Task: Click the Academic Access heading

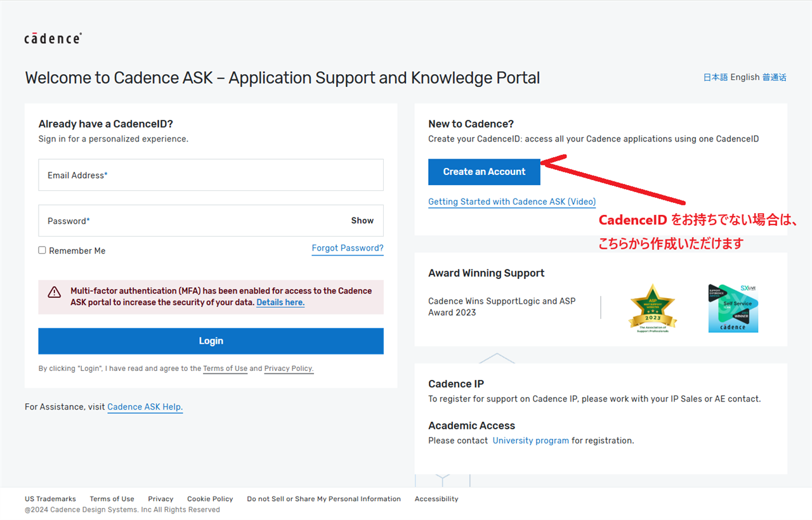Action: point(471,426)
